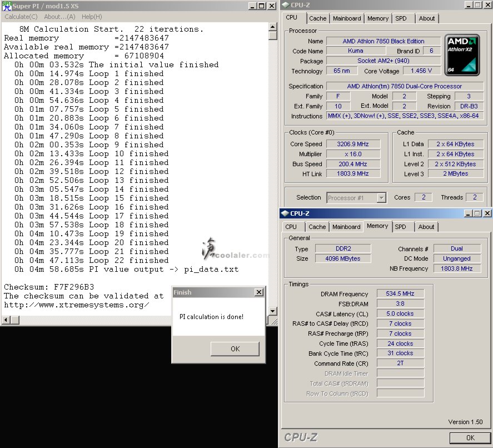
Task: Click the Core Voltage 1.456 V value
Action: (x=421, y=71)
